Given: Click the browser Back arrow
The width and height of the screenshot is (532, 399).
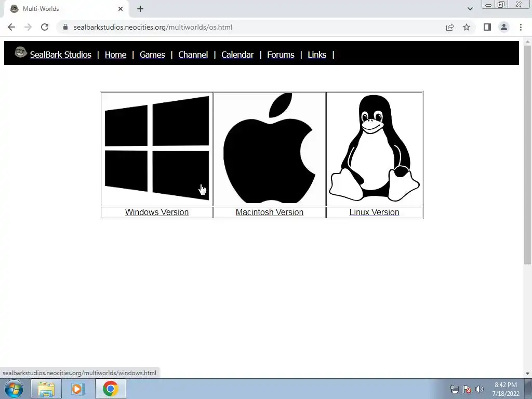Looking at the screenshot, I should click(11, 27).
